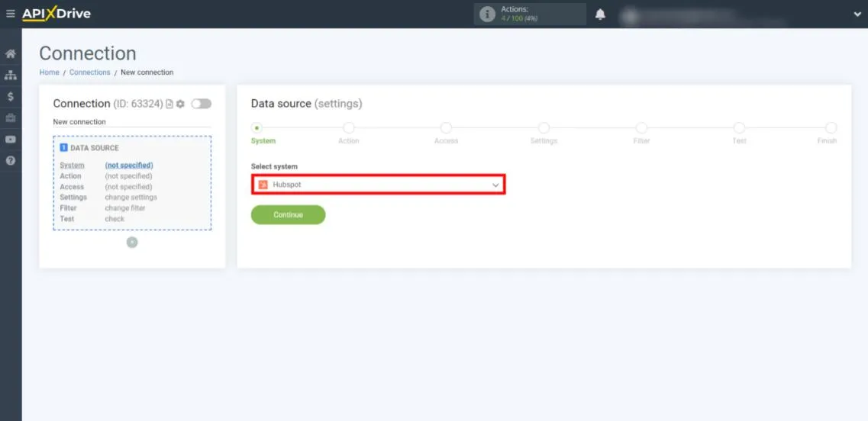Viewport: 868px width, 421px height.
Task: Open help question mark icon in sidebar
Action: (11, 161)
